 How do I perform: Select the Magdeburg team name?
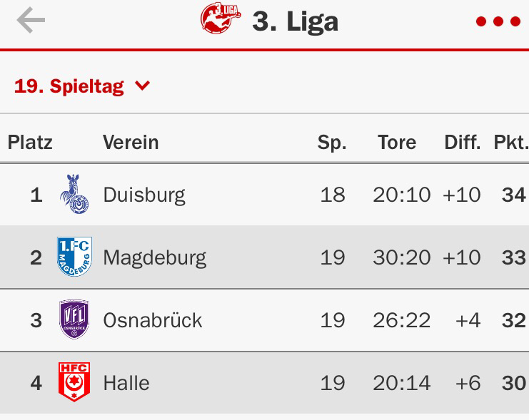tap(155, 258)
